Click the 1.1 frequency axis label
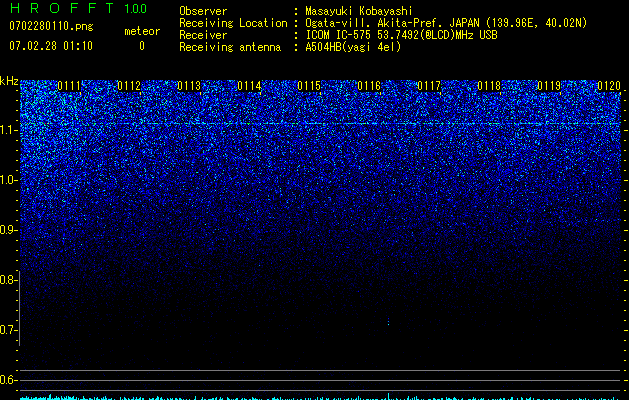The height and width of the screenshot is (400, 629). click(x=8, y=130)
